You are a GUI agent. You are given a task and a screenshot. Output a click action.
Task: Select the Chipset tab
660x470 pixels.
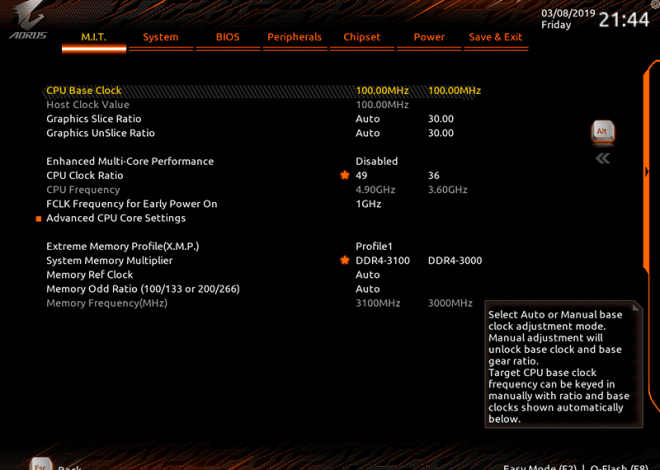point(362,37)
